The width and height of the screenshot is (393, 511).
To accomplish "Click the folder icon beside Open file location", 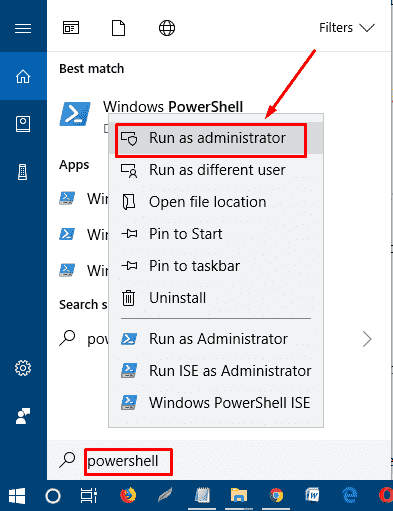I will 129,202.
